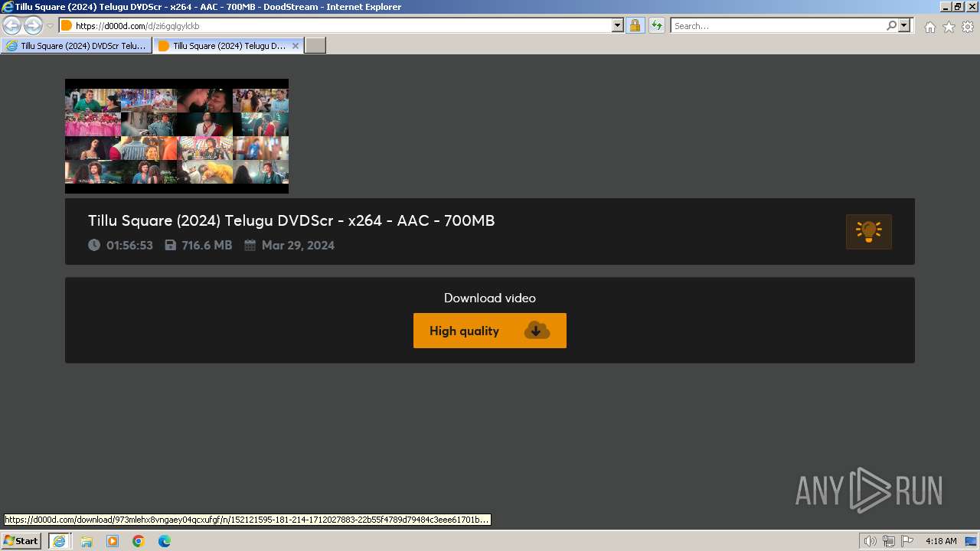This screenshot has width=980, height=551.
Task: Click Internet Explorer taskbar icon
Action: tap(59, 541)
